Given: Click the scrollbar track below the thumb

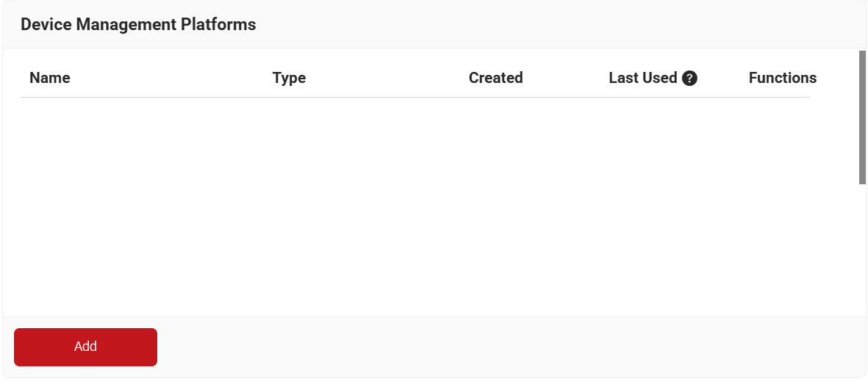Looking at the screenshot, I should 862,250.
